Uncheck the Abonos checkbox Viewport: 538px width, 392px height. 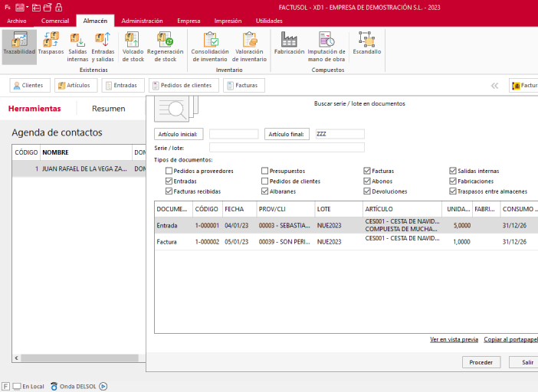[x=367, y=181]
